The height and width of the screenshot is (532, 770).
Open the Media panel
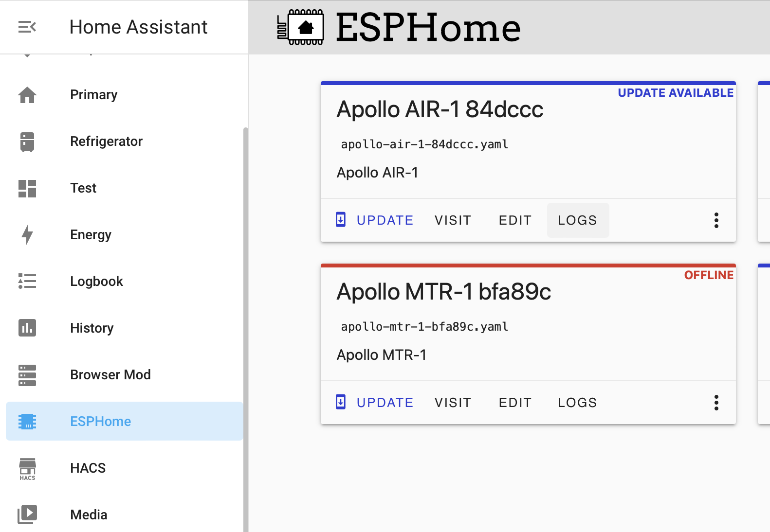point(124,514)
